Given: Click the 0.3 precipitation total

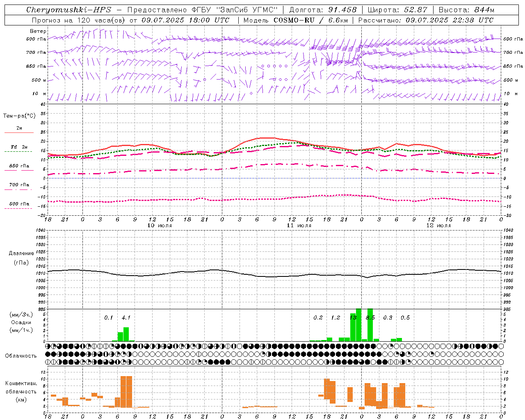Looking at the screenshot, I should click(x=388, y=318).
